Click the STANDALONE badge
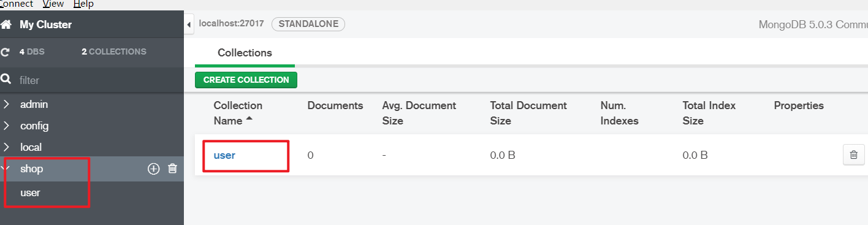This screenshot has height=225, width=868. click(308, 24)
